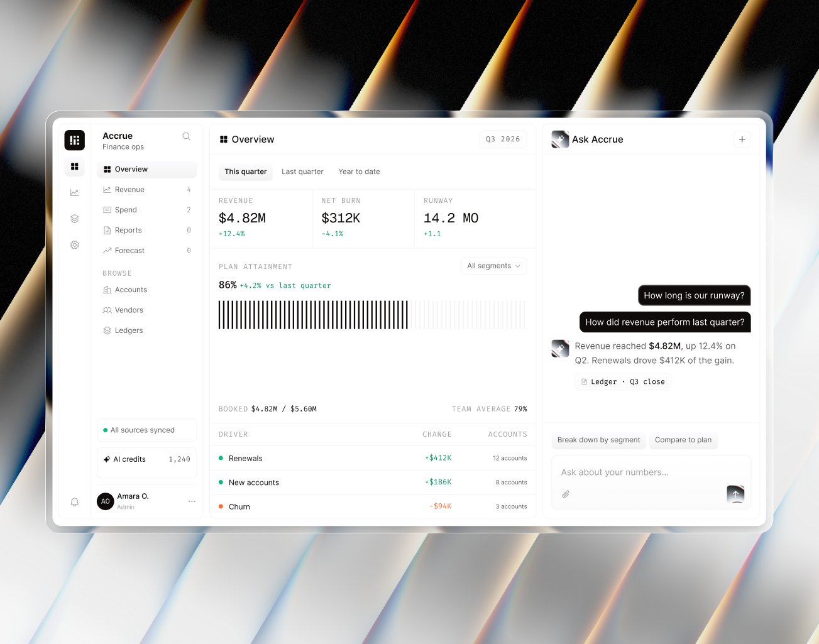Click the $312K net burn value
Viewport: 819px width, 644px height.
click(x=341, y=218)
